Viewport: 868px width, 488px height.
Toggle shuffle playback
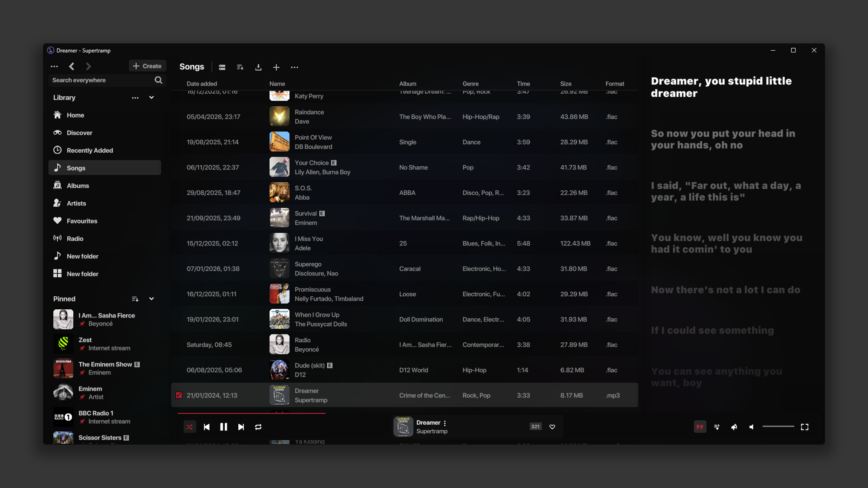[190, 427]
